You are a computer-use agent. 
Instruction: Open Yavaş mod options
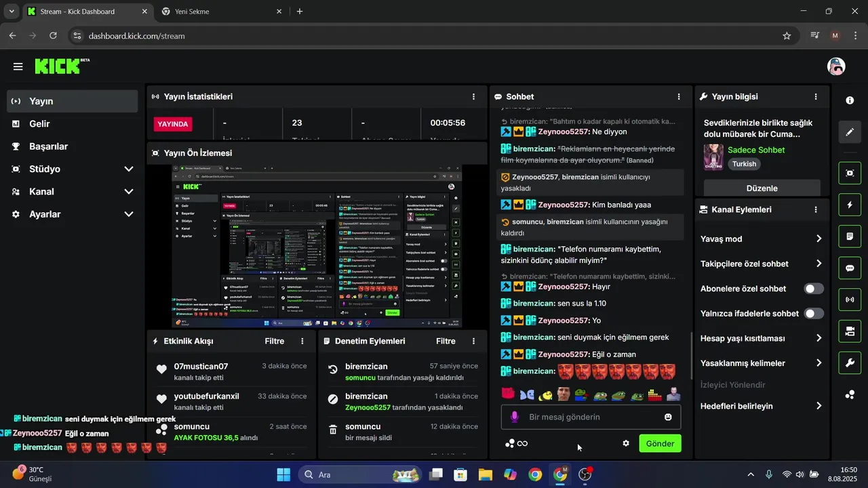pyautogui.click(x=762, y=239)
